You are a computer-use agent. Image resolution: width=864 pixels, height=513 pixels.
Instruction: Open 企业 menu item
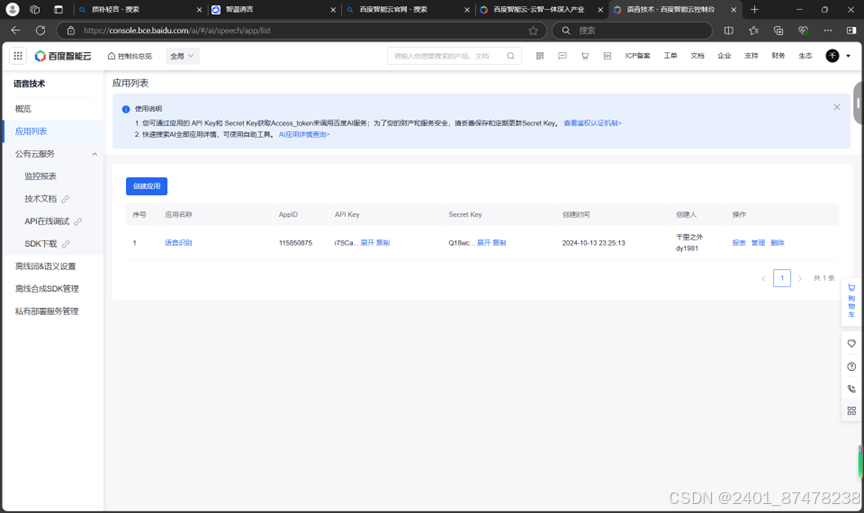724,56
